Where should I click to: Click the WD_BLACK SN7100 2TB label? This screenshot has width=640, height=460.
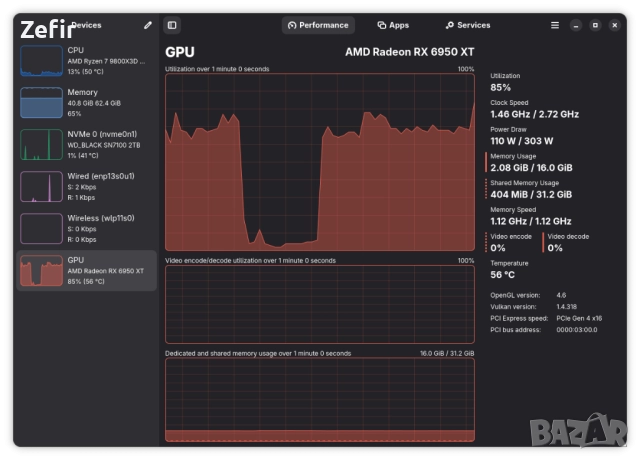(104, 145)
